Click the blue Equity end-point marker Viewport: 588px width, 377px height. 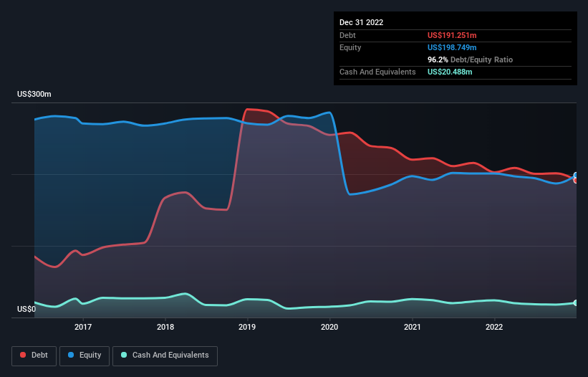pyautogui.click(x=576, y=175)
